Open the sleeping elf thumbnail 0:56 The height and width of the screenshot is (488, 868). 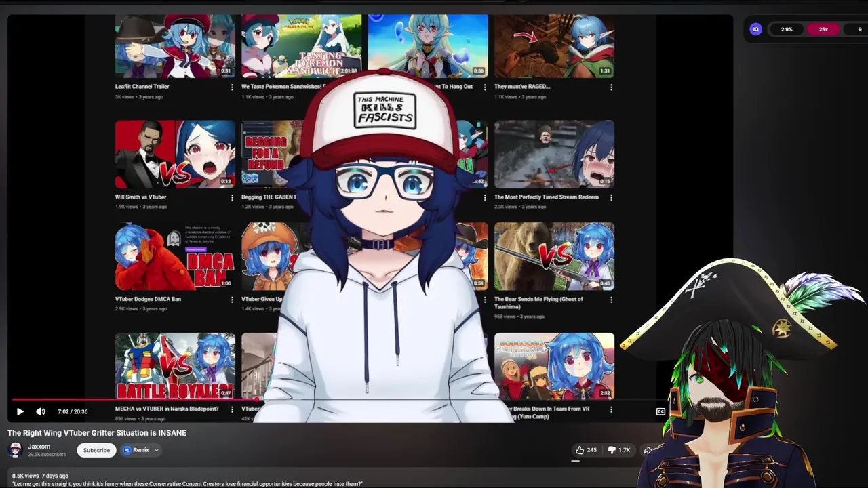(428, 45)
